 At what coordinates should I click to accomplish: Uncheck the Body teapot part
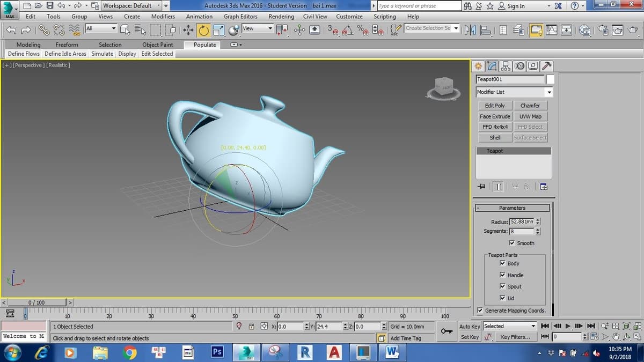(502, 263)
